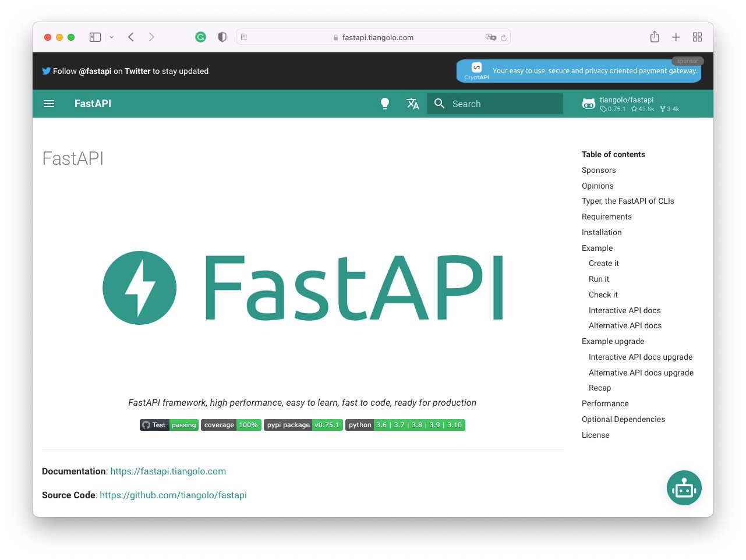The height and width of the screenshot is (560, 746).
Task: Open the Performance section link
Action: click(x=605, y=403)
